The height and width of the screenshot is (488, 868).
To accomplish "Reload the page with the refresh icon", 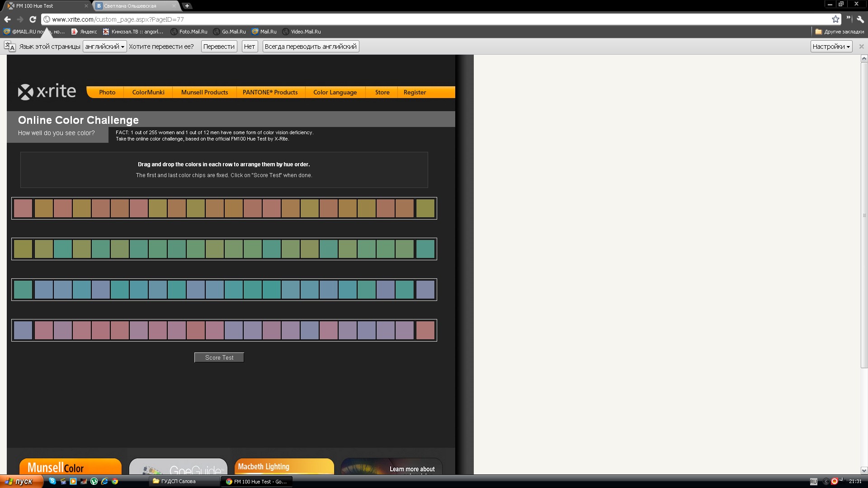I will point(33,19).
